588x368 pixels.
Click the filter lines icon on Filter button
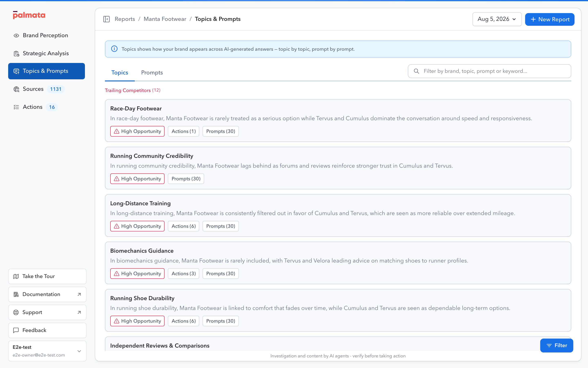pyautogui.click(x=549, y=345)
